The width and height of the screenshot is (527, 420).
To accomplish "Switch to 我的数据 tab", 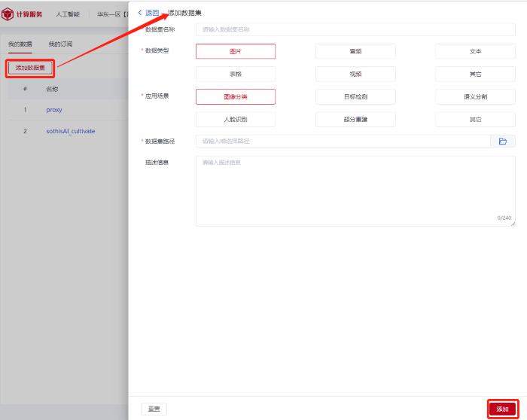I will (x=20, y=44).
